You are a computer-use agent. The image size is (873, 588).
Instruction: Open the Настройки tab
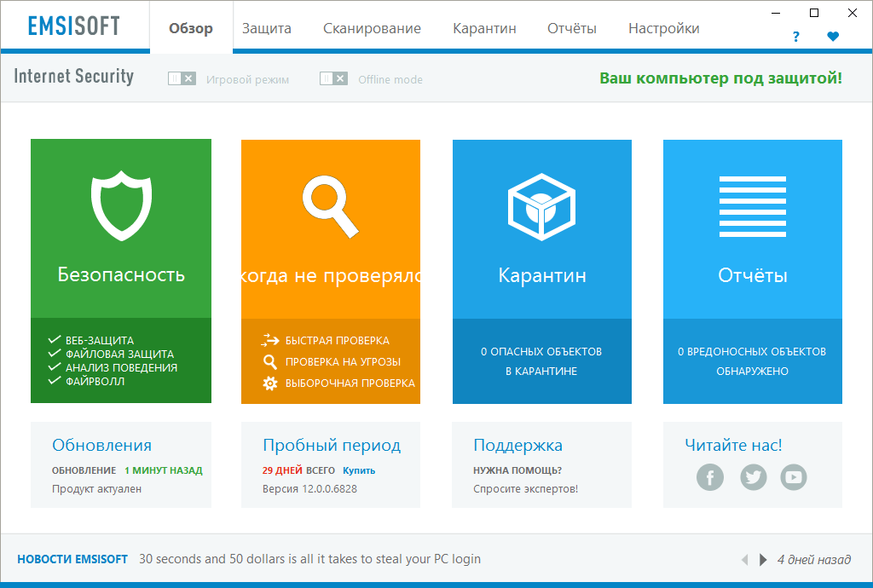point(663,28)
